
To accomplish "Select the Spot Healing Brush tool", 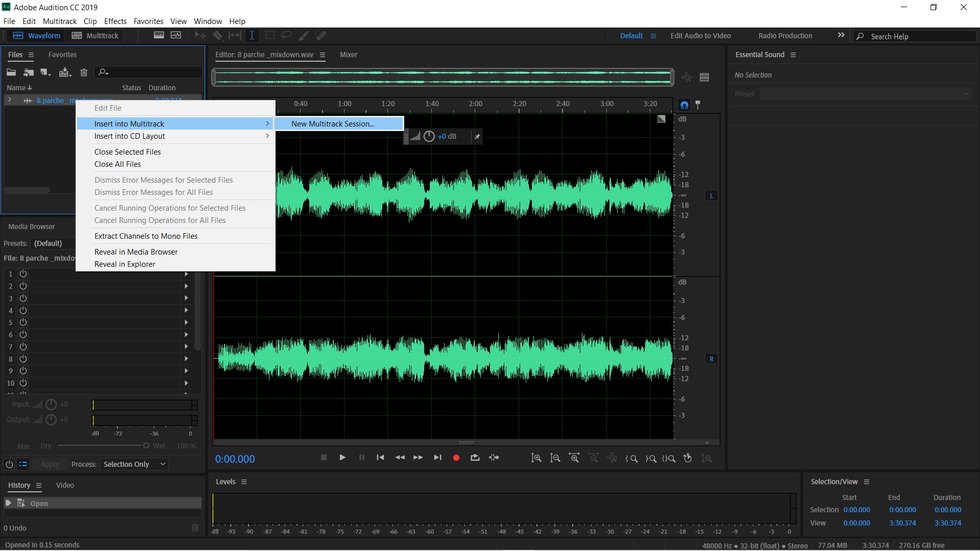I will [321, 35].
